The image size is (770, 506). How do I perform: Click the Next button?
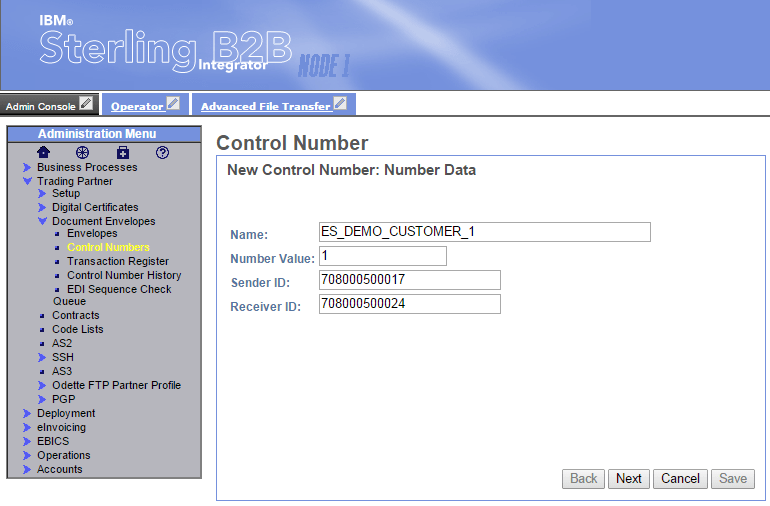pyautogui.click(x=629, y=478)
